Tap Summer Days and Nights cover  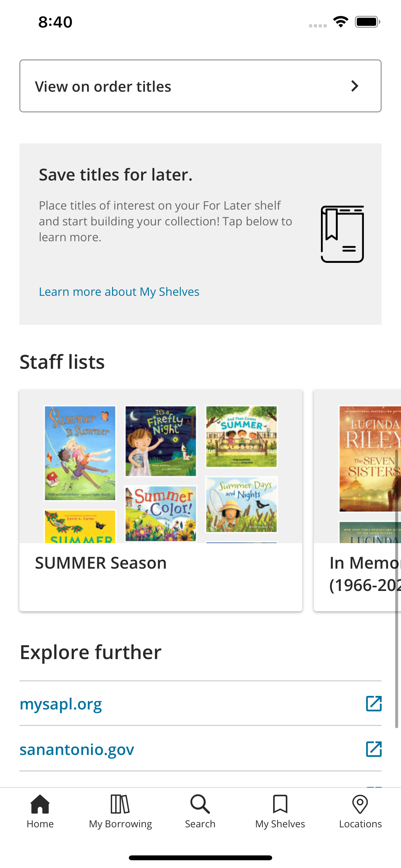tap(241, 504)
